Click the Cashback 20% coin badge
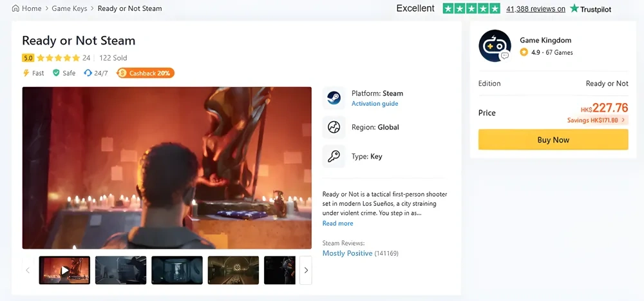The height and width of the screenshot is (301, 644). (x=122, y=73)
